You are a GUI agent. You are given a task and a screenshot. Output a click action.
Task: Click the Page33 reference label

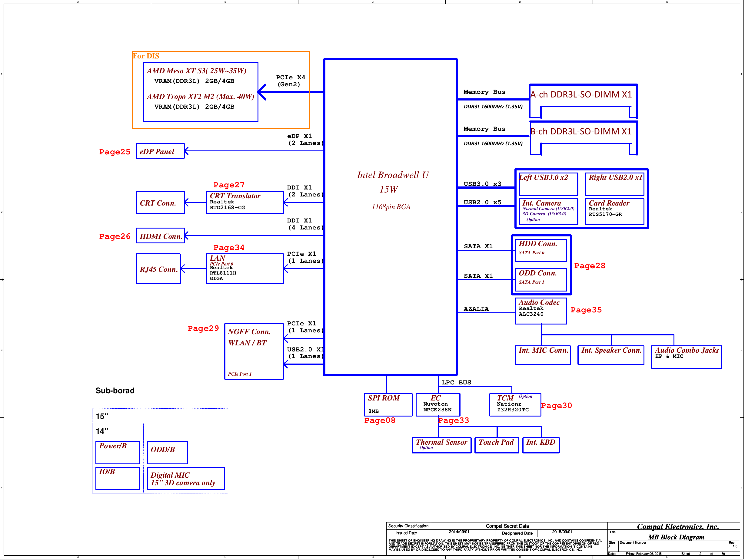[454, 421]
